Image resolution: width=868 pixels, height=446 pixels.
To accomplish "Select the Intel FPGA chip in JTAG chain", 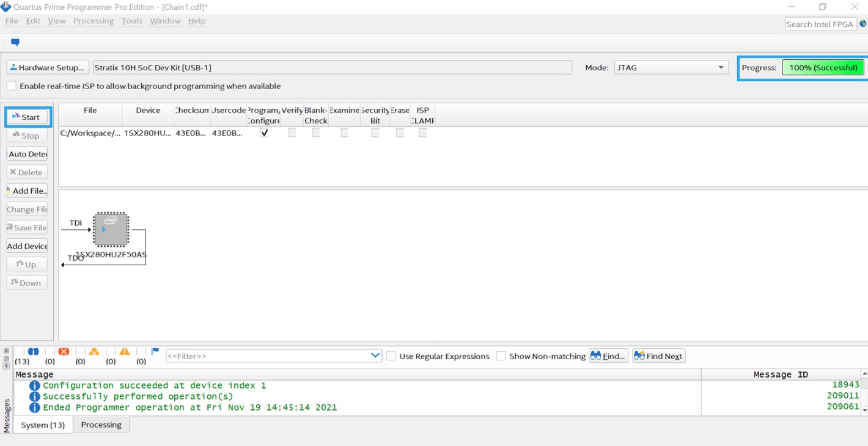I will point(111,229).
